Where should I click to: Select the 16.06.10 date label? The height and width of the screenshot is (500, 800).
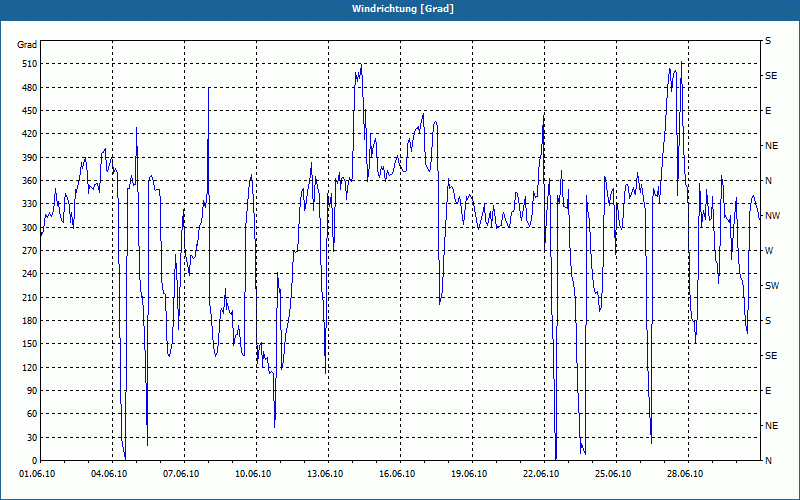click(x=397, y=474)
